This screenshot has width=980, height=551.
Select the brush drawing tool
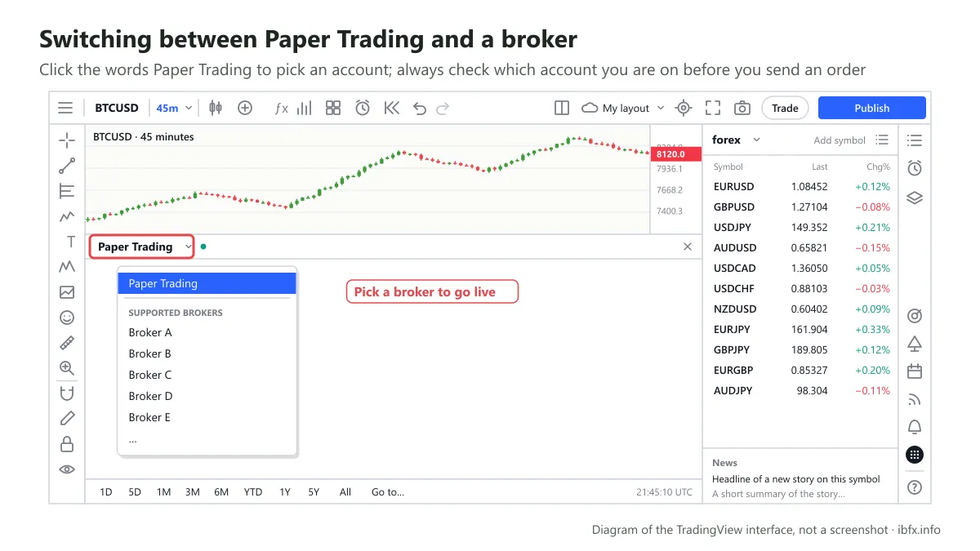(67, 216)
